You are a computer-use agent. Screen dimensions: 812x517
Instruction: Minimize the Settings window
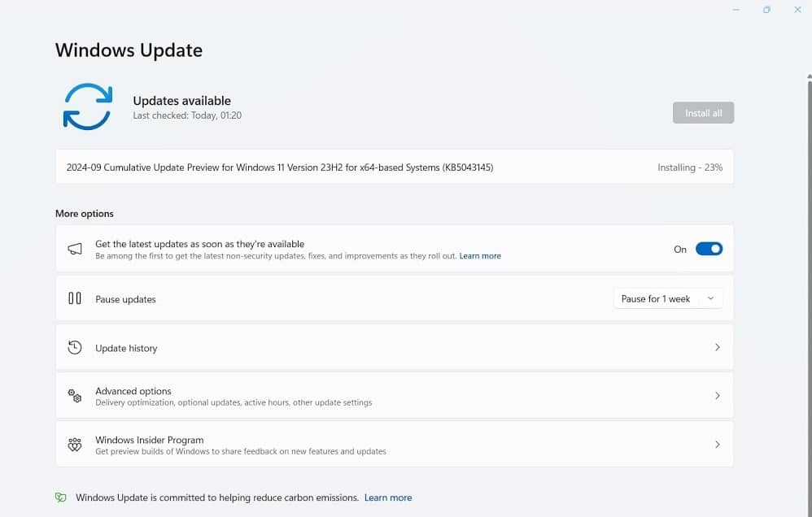pyautogui.click(x=736, y=10)
